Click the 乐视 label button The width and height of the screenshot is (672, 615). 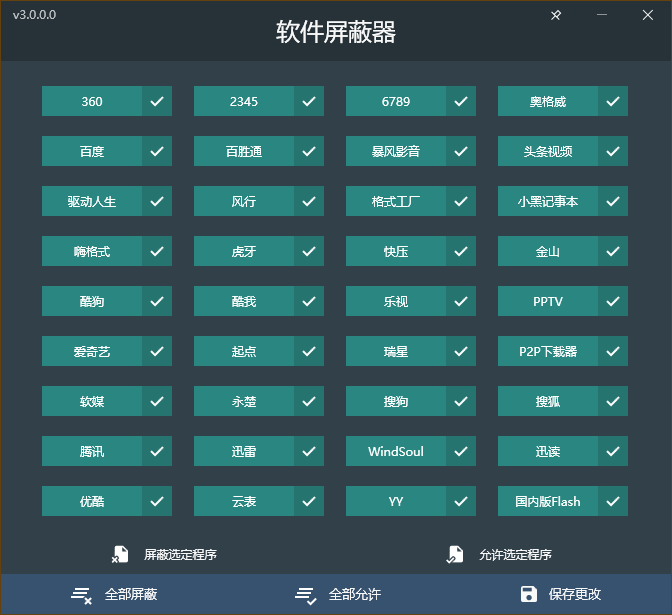pos(396,301)
